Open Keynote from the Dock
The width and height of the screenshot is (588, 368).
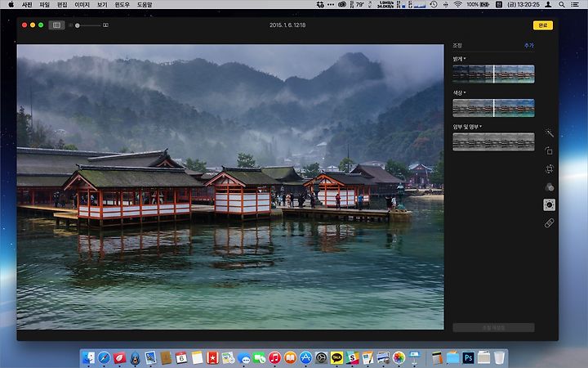pyautogui.click(x=414, y=357)
